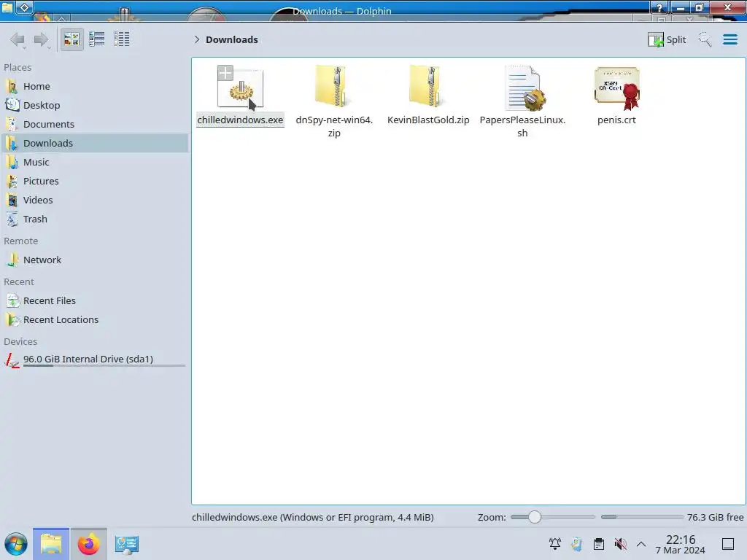747x560 pixels.
Task: Open notifications bell in tray
Action: pos(555,544)
